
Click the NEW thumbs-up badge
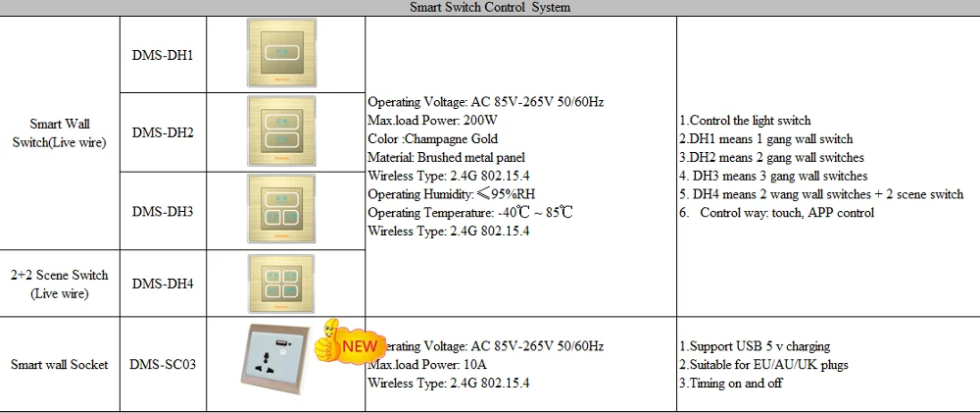point(350,341)
